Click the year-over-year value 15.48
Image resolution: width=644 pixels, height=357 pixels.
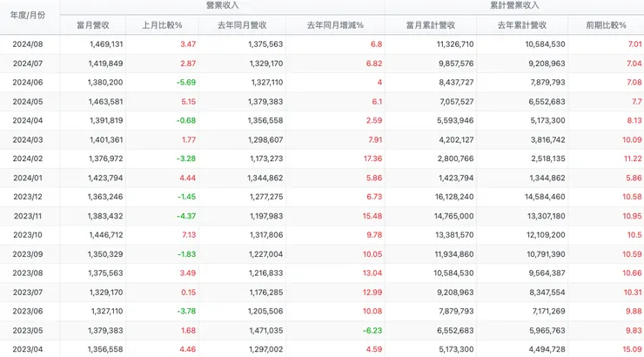click(372, 216)
